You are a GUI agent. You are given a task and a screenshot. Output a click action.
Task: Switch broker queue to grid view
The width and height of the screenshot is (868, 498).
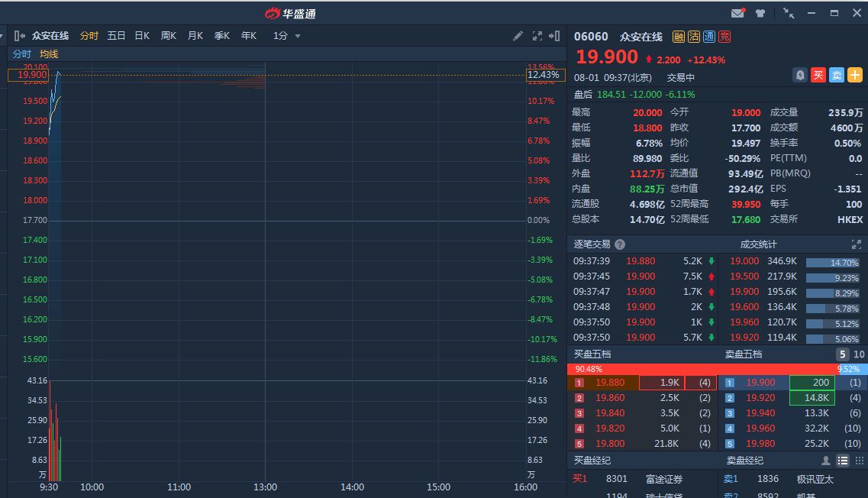click(860, 461)
